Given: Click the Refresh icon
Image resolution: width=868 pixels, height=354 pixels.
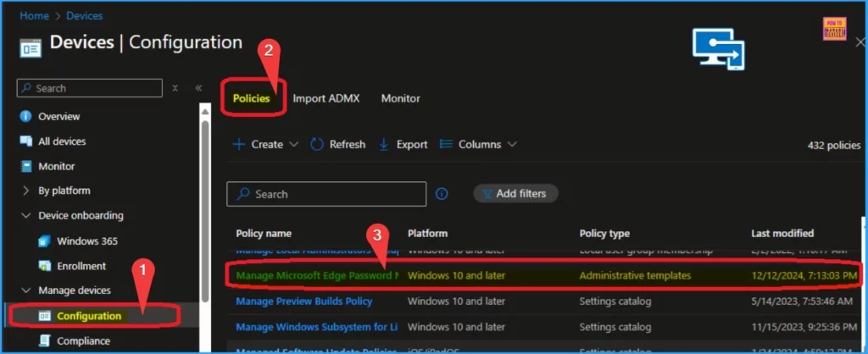Looking at the screenshot, I should pos(317,144).
